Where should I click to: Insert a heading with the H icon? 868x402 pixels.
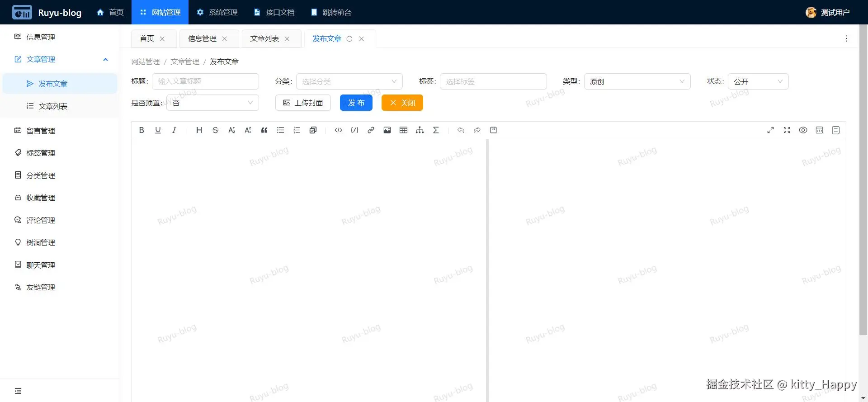[x=199, y=130]
